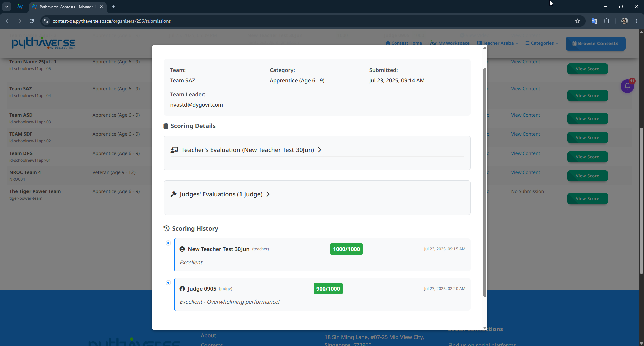Image resolution: width=644 pixels, height=346 pixels.
Task: View Content for Team Name 25Jul - 1
Action: (526, 62)
